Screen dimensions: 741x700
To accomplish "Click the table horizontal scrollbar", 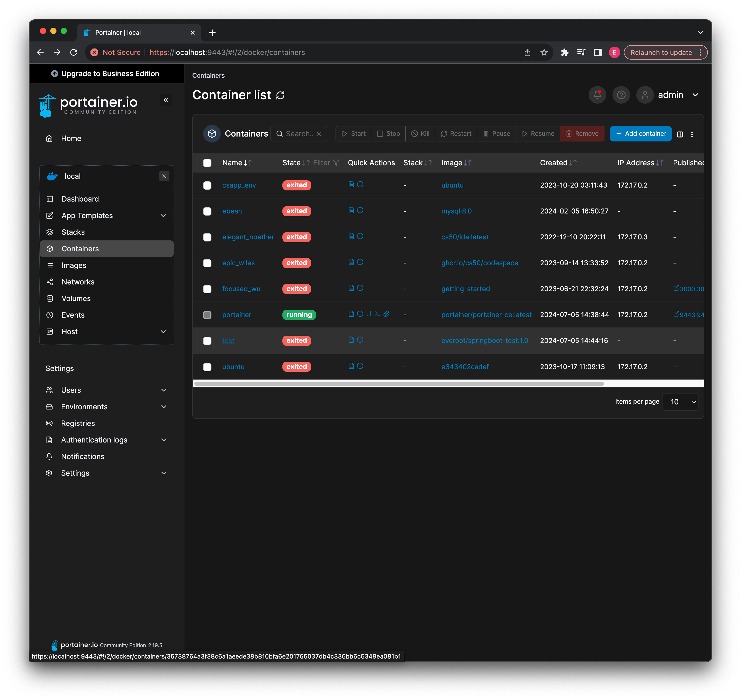I will (x=399, y=384).
